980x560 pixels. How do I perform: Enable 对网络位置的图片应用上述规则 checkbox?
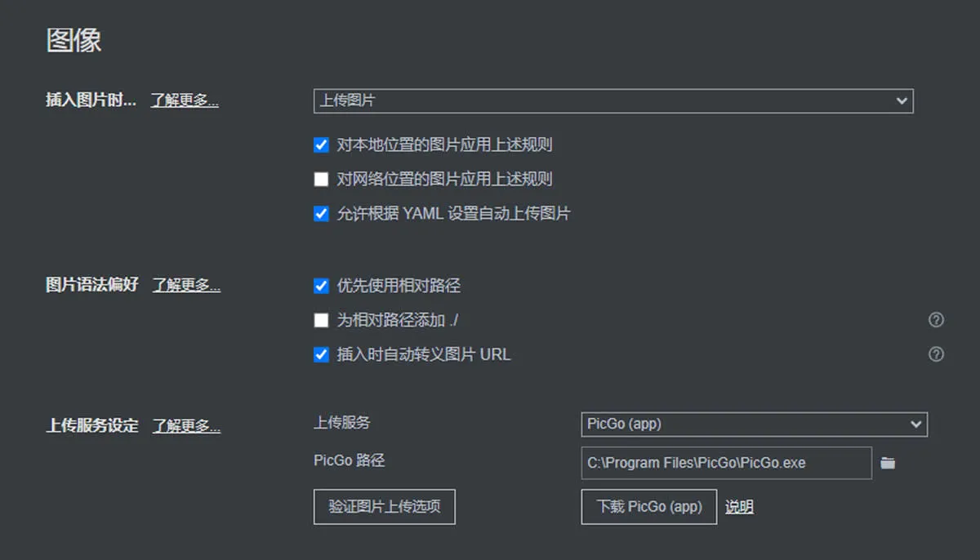[x=322, y=180]
